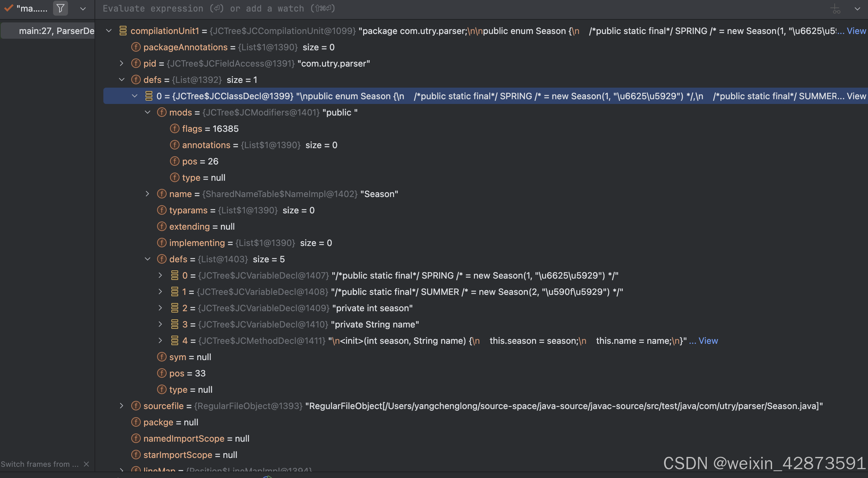868x478 pixels.
Task: Click list element icon of private int season
Action: 174,308
